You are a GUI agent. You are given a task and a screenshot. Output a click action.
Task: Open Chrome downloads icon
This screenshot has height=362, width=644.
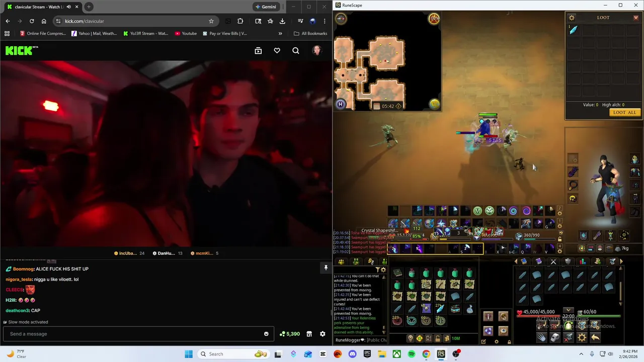282,21
